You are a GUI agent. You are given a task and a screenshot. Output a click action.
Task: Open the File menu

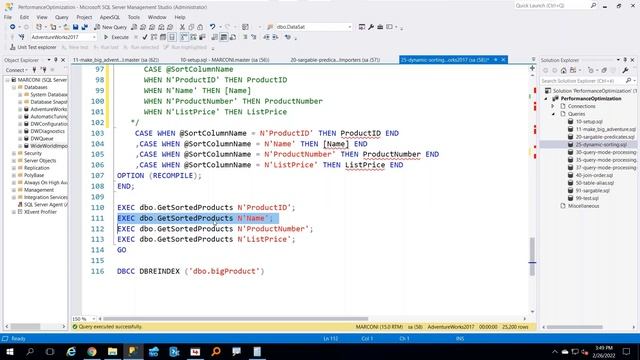click(x=8, y=17)
